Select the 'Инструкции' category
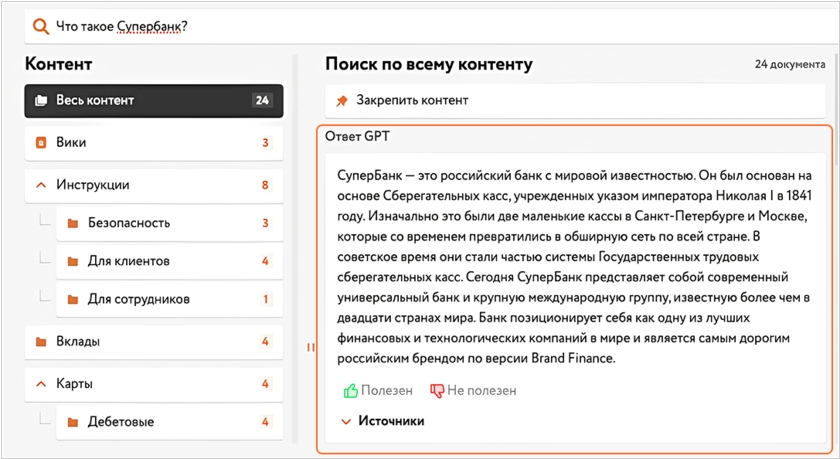This screenshot has height=459, width=840. click(154, 185)
